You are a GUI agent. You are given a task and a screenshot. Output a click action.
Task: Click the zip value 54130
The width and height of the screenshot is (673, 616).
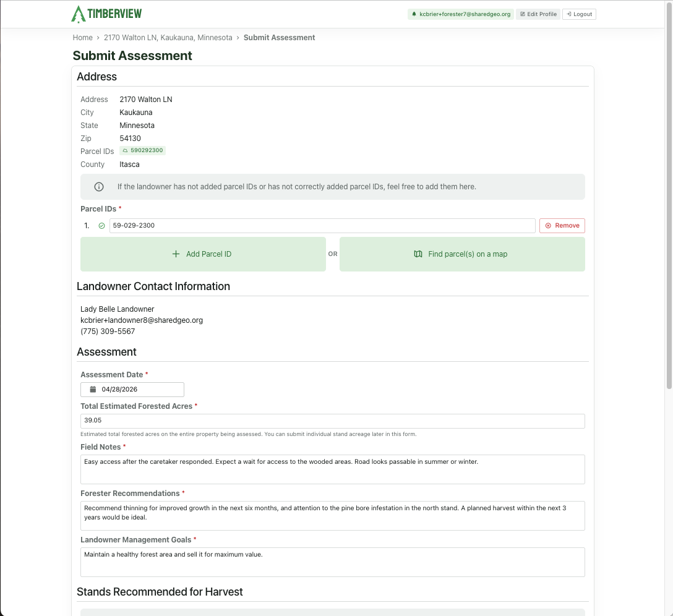tap(130, 138)
